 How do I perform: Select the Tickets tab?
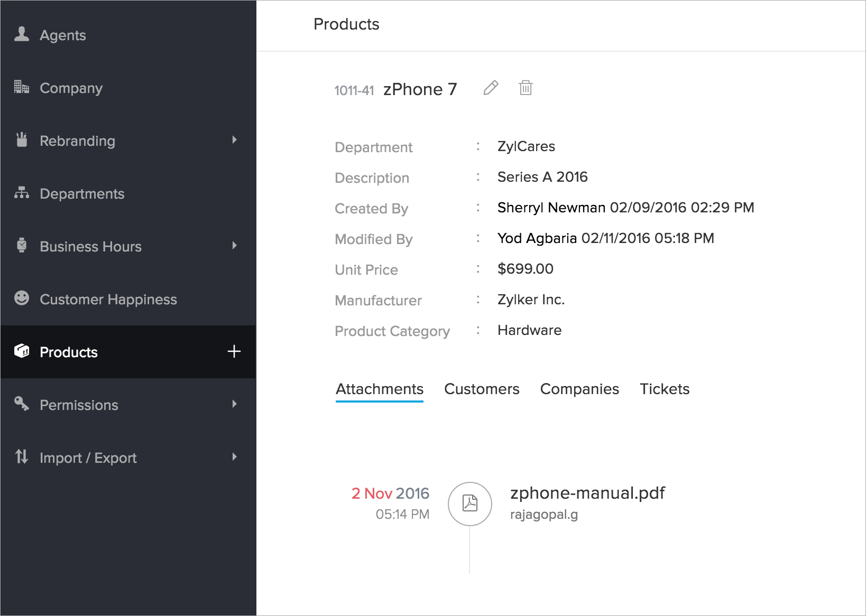(665, 389)
